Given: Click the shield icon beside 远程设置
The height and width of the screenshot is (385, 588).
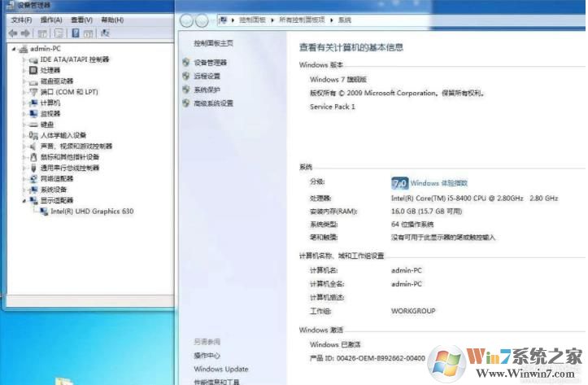Looking at the screenshot, I should coord(186,76).
